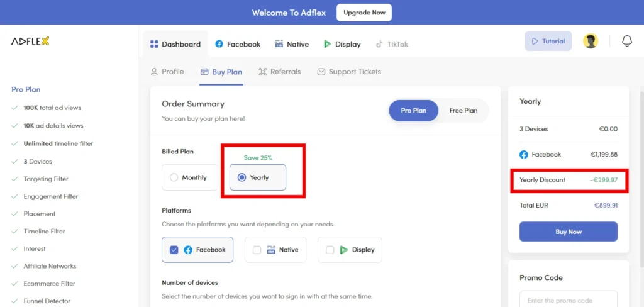Open the Profile tab
644x307 pixels.
(167, 72)
